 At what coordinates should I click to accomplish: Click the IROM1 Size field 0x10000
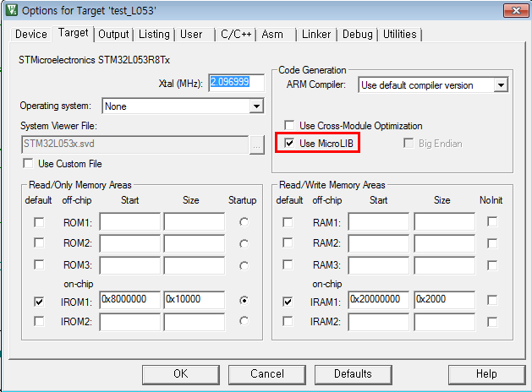click(x=194, y=300)
